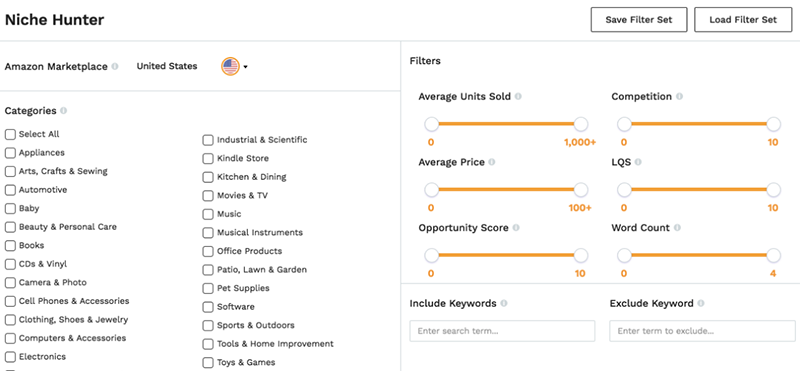This screenshot has height=371, width=800.
Task: Tick the Pet Supplies category checkbox
Action: 208,288
